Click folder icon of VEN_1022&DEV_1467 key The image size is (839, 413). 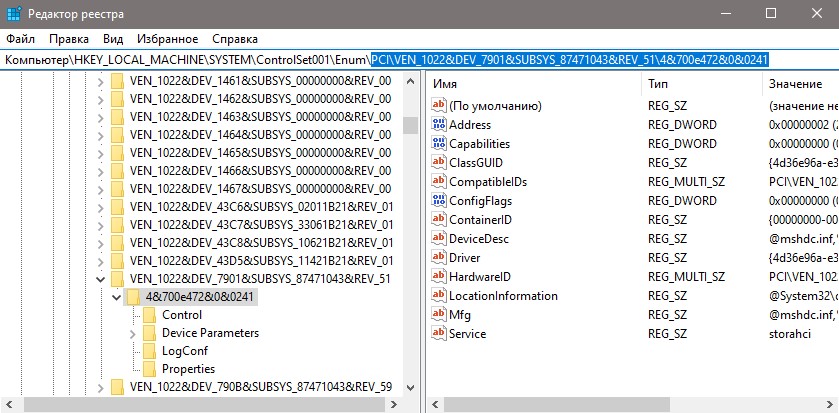coord(117,189)
